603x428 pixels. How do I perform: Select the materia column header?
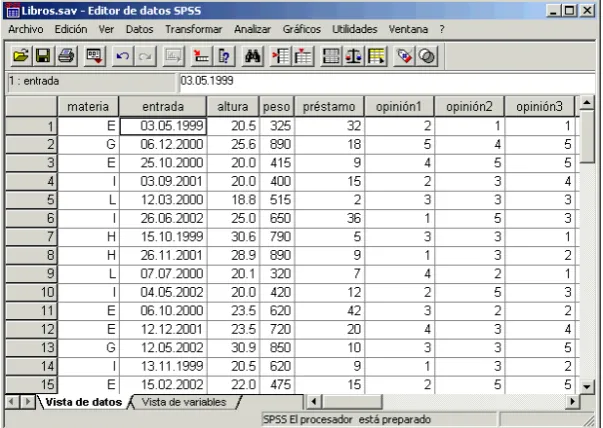click(88, 107)
